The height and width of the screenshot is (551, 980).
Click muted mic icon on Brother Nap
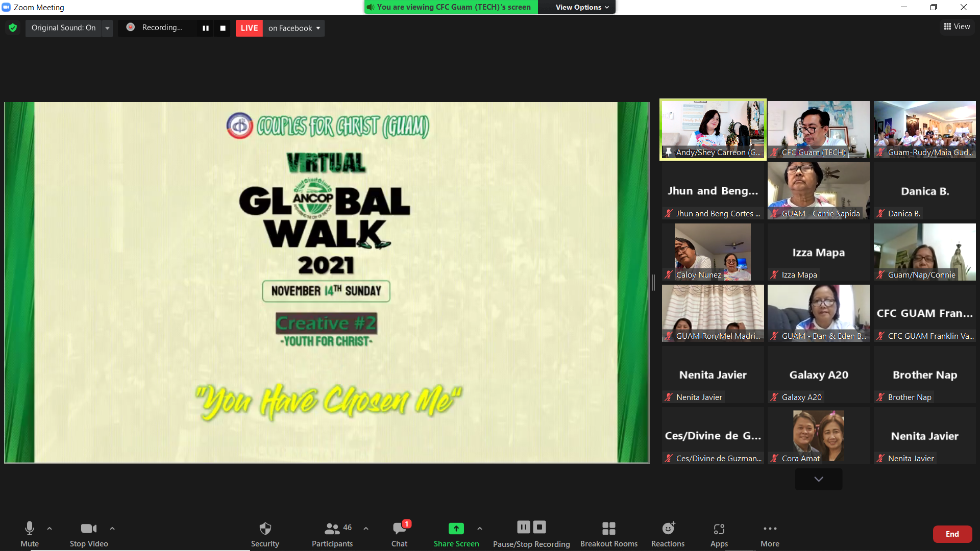(880, 397)
